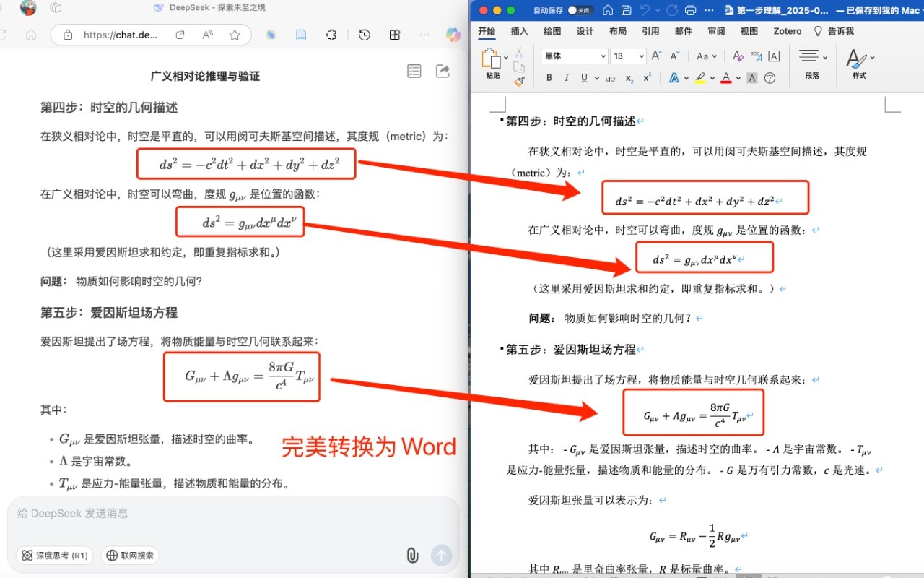The image size is (924, 578).
Task: Click the enclosed character 字 icon
Action: coord(770,78)
